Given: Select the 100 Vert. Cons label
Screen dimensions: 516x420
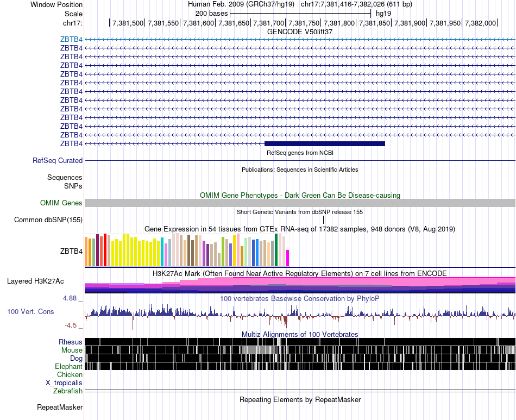Looking at the screenshot, I should tap(30, 311).
